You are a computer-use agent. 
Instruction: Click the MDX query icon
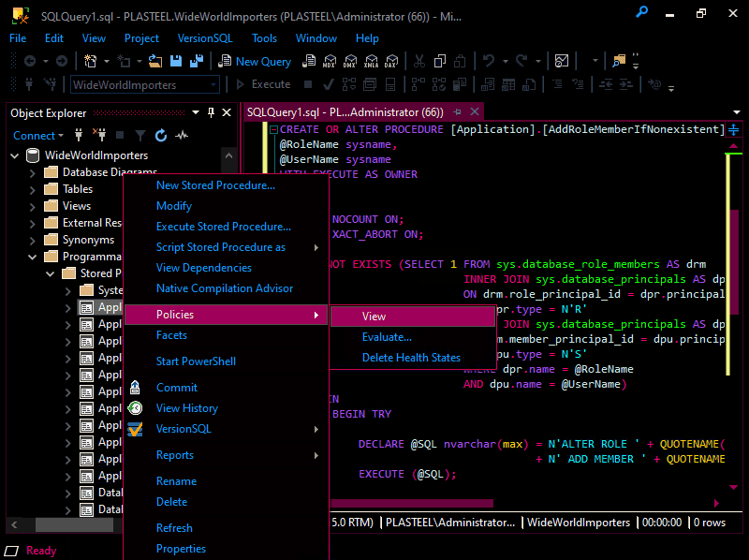(x=330, y=61)
